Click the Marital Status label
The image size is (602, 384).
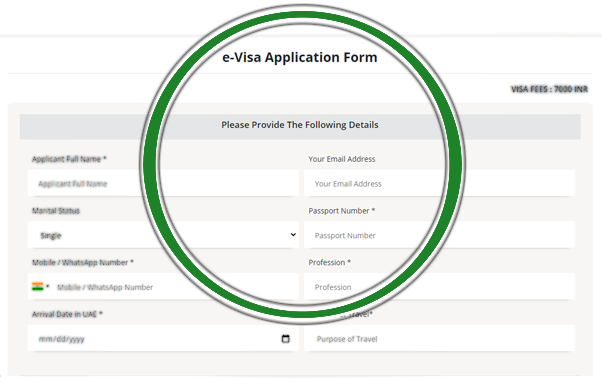tap(56, 211)
